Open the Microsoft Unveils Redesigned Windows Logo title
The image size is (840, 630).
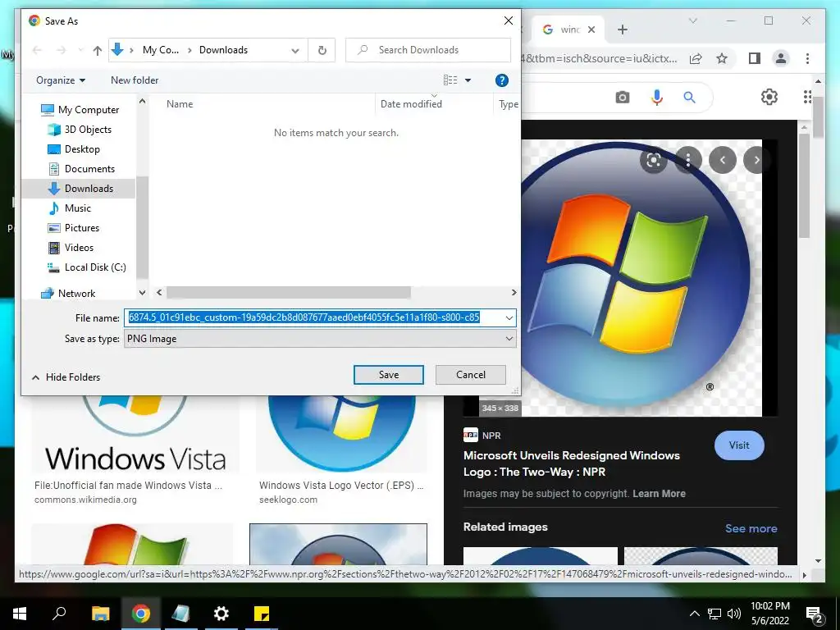(572, 463)
